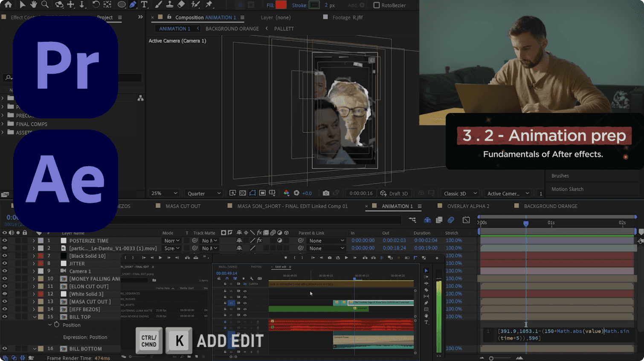Enable the RotoBezier checkbox
Image resolution: width=644 pixels, height=361 pixels.
click(x=376, y=5)
